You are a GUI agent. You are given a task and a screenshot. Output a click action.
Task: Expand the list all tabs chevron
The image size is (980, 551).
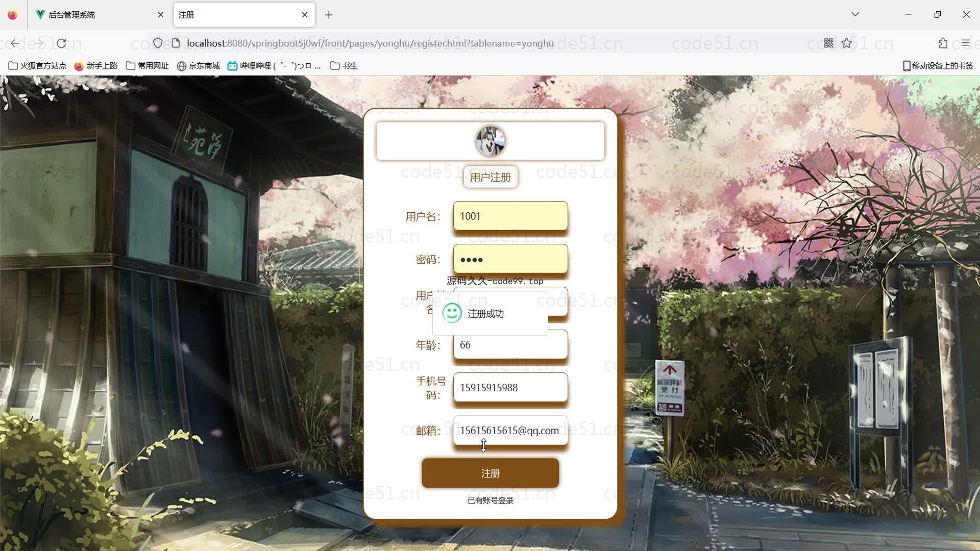click(855, 14)
